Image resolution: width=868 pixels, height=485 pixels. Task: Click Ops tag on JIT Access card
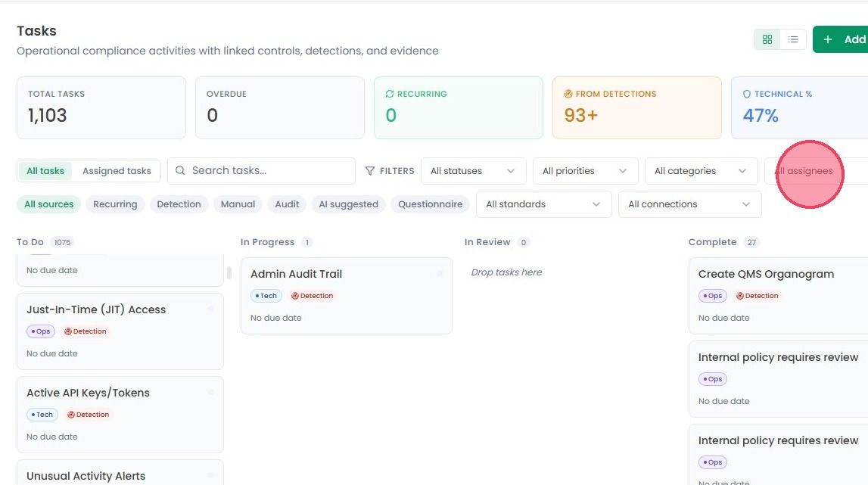tap(40, 331)
